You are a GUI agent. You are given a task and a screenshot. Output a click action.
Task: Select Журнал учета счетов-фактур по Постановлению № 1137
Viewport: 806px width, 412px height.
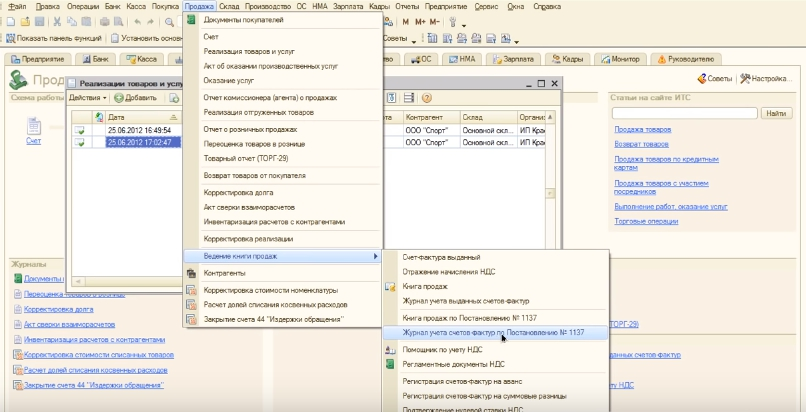494,331
